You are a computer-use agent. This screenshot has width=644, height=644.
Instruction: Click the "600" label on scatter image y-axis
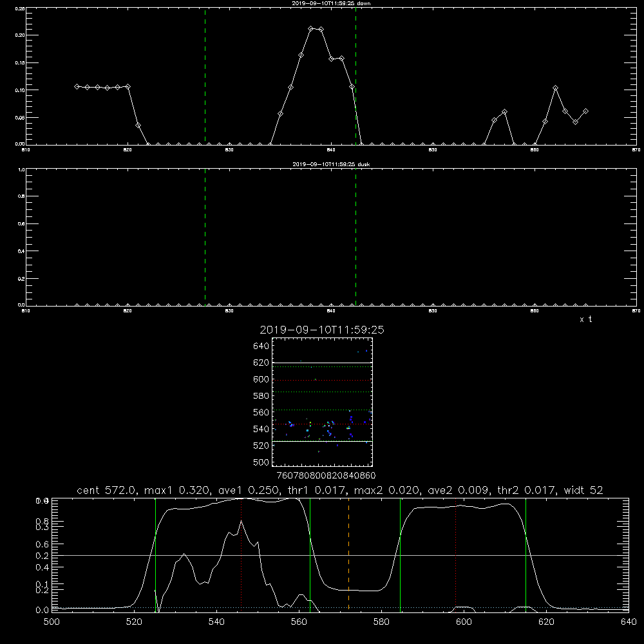261,379
